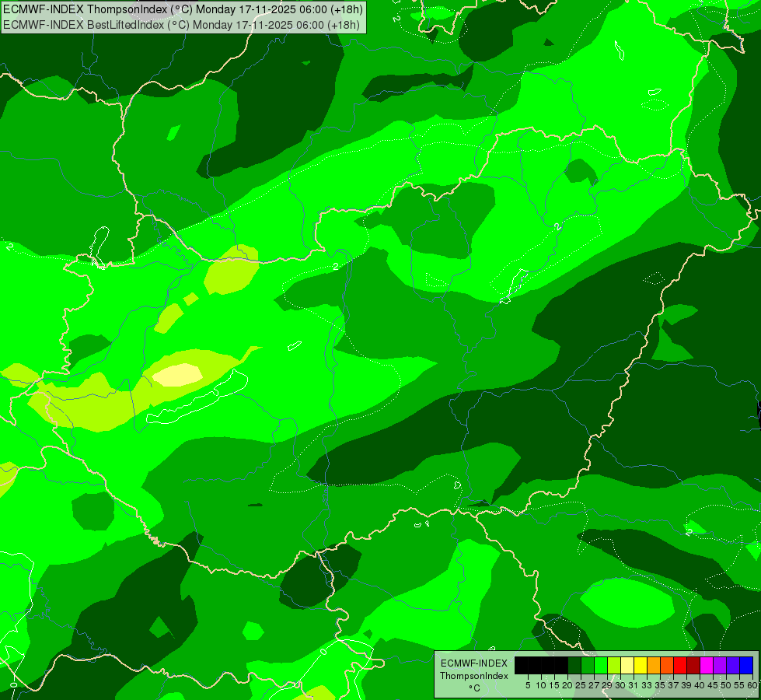Click the magenta 40–45 legend swatch

coord(707,665)
